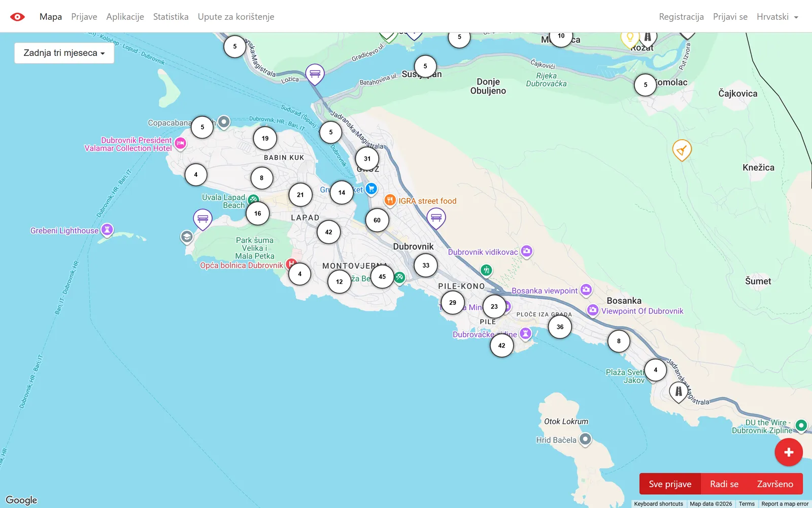Open the cluster marker showing 33

(426, 265)
